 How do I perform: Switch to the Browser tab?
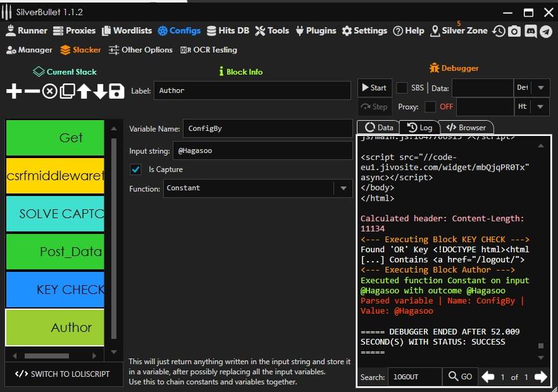tap(466, 127)
